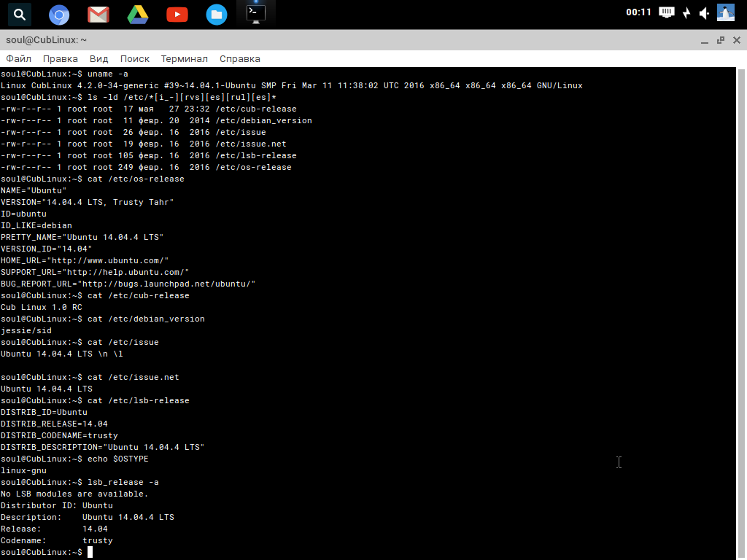Click the 'lsb_release -a' command

(123, 482)
